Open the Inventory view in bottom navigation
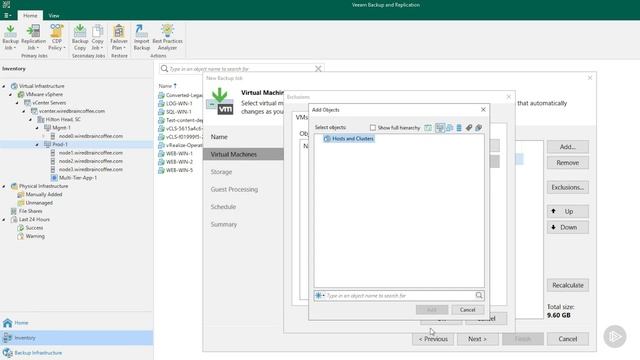Screen dimensions: 640x360 tap(76, 338)
